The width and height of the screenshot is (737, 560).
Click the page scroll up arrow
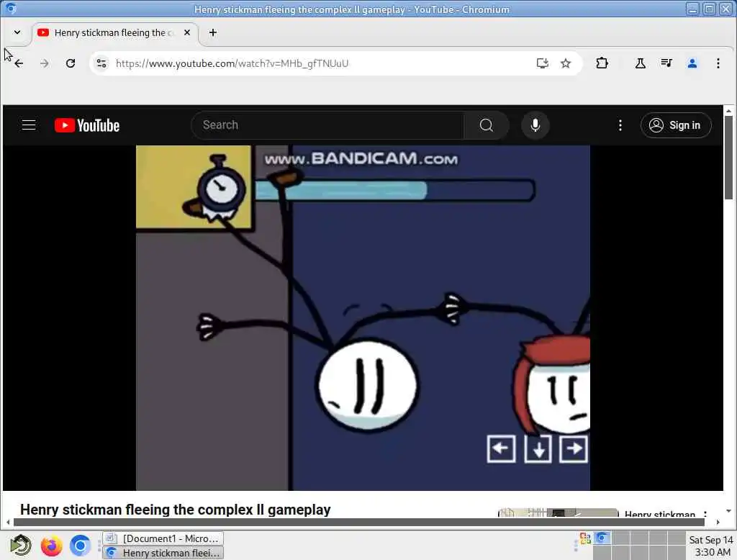click(x=728, y=111)
